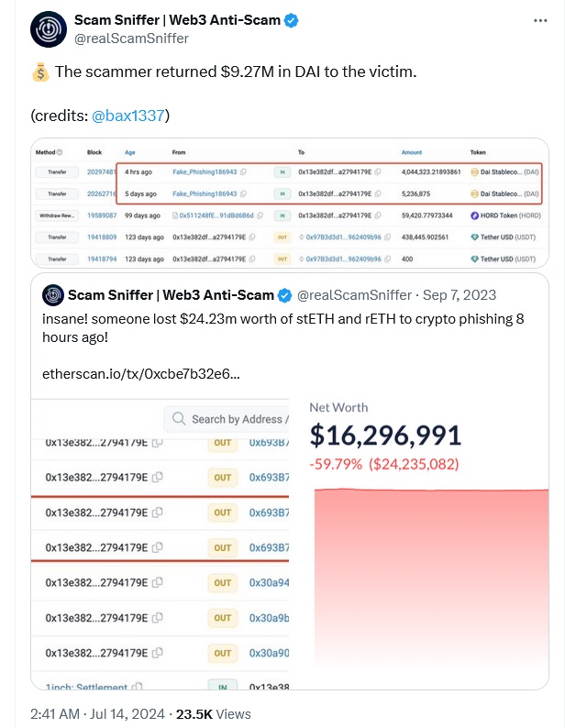Image resolution: width=565 pixels, height=728 pixels.
Task: Open the Sep 7, 2023 quoted tweet date
Action: pos(459,295)
